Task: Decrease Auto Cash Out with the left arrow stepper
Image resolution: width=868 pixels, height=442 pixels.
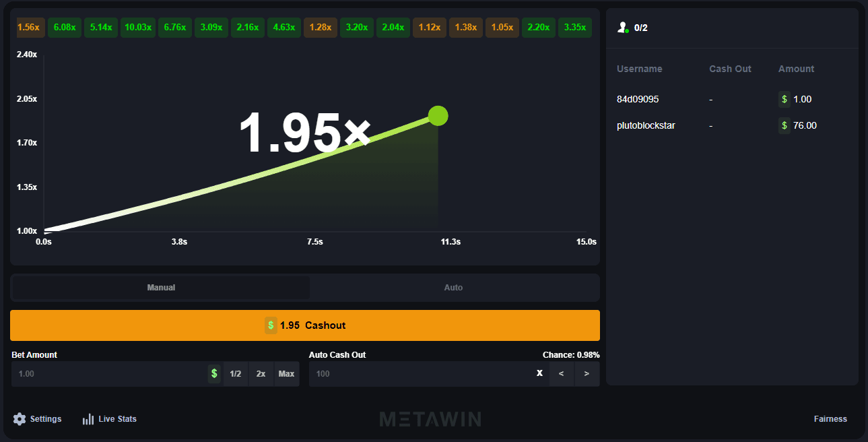Action: (x=561, y=373)
